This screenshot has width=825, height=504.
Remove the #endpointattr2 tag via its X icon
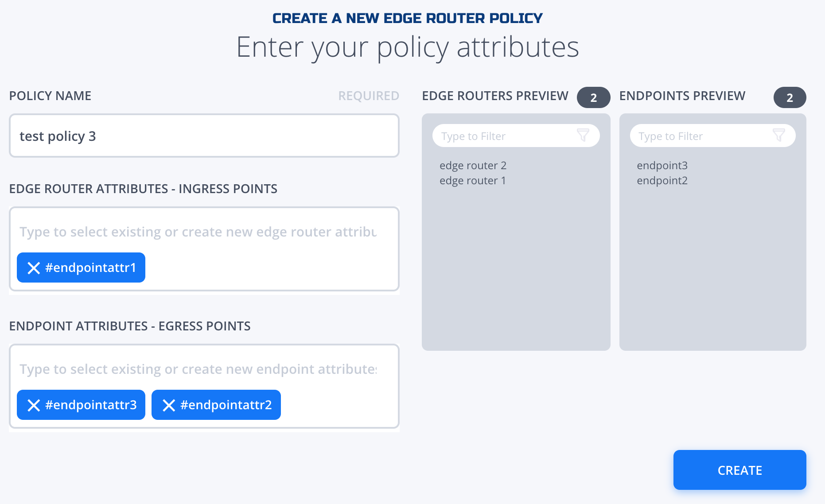point(169,405)
